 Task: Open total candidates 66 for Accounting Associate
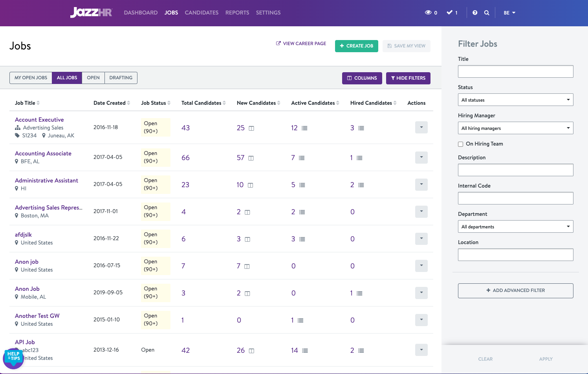point(185,158)
